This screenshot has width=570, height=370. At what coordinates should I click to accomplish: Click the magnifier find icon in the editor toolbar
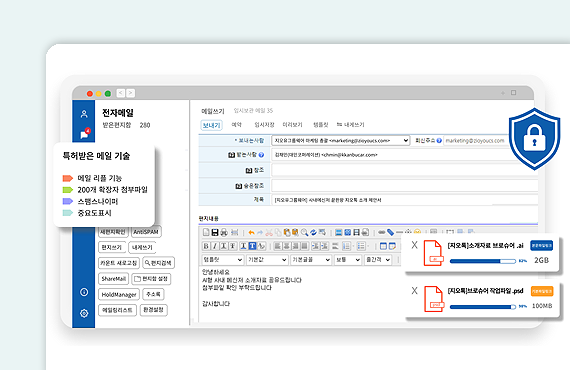304,232
